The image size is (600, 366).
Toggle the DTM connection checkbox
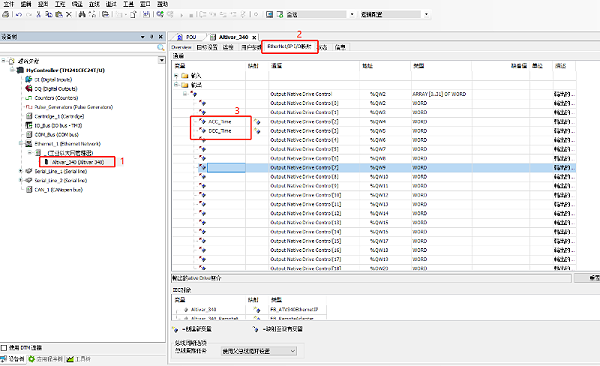pos(4,348)
